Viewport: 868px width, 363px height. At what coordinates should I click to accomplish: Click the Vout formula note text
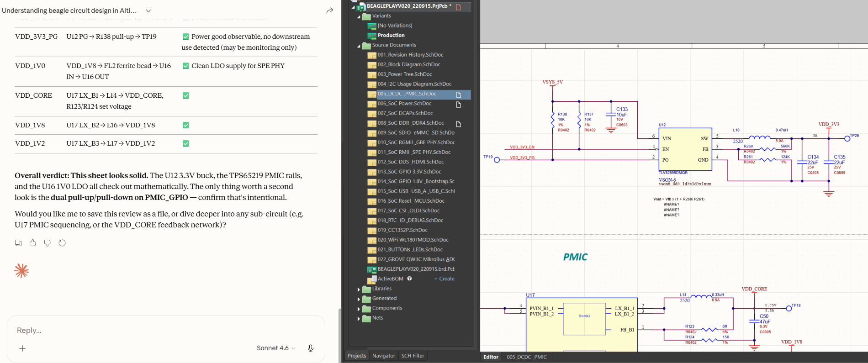(x=679, y=199)
